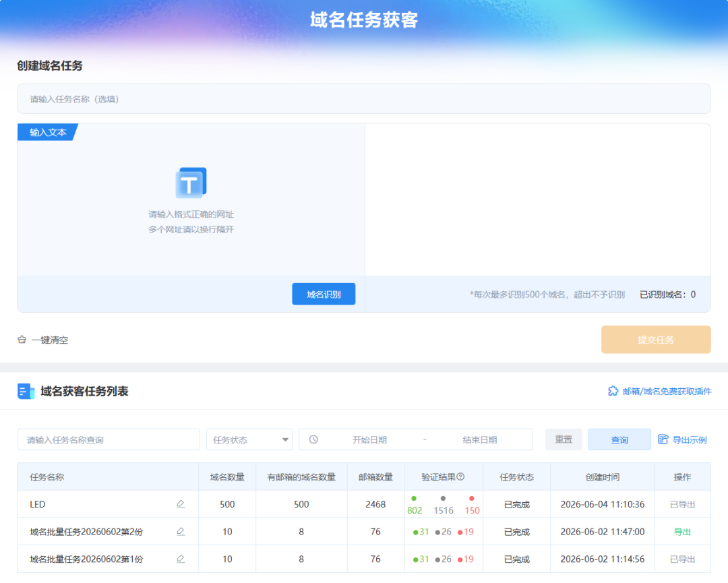Click timestamp 2026-06-02 11:14:56
The width and height of the screenshot is (728, 583).
[602, 559]
